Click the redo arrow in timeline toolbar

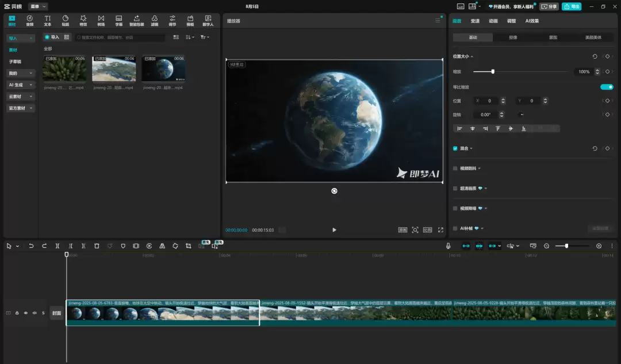tap(44, 246)
